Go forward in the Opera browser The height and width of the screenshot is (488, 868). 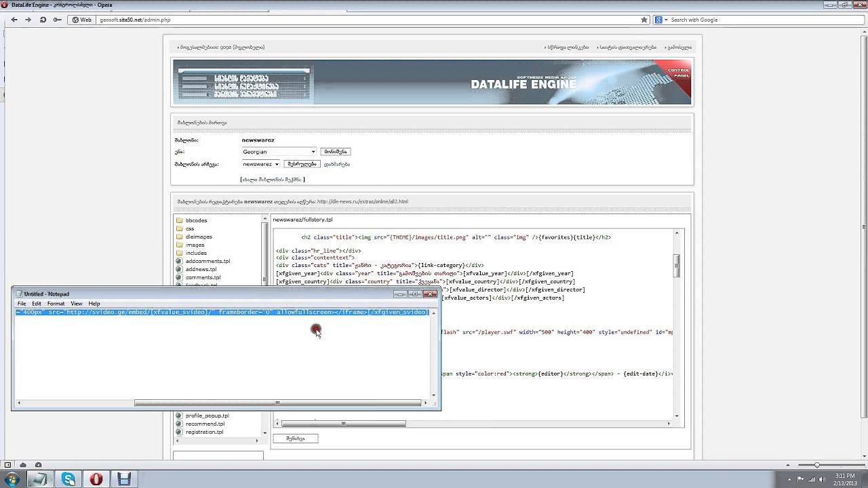[28, 20]
